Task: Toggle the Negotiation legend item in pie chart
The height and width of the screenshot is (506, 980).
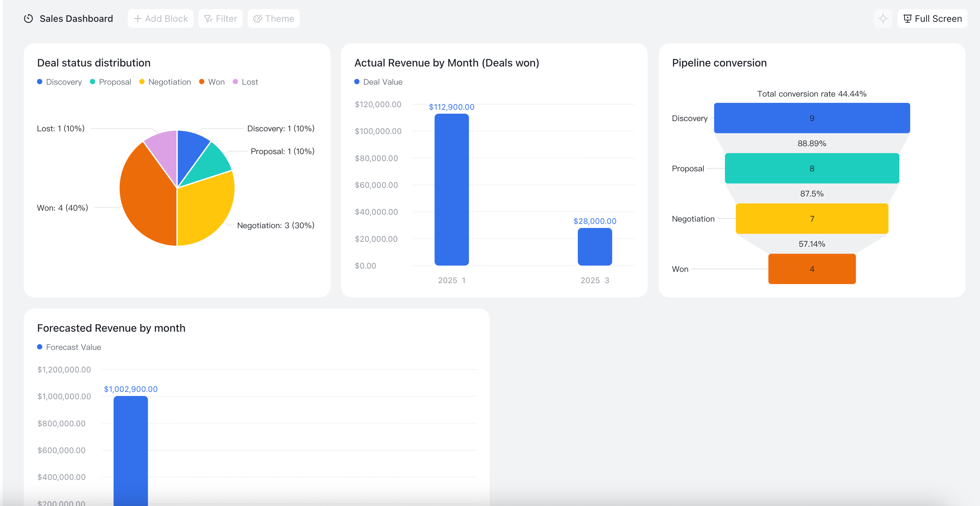Action: [165, 82]
